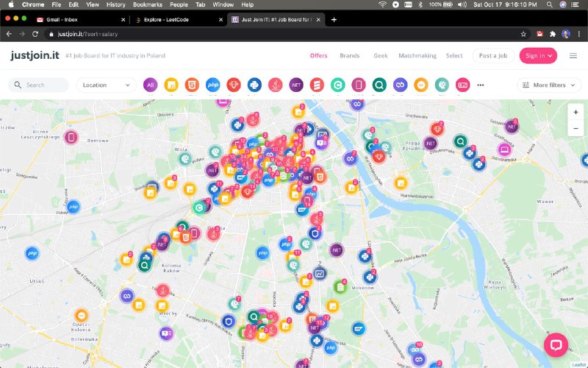Filter offers by C language icon
The width and height of the screenshot is (588, 368).
pos(337,85)
